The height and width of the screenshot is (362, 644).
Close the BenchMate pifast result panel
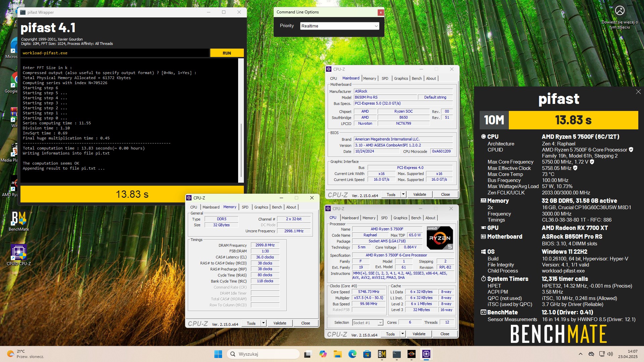pos(638,92)
